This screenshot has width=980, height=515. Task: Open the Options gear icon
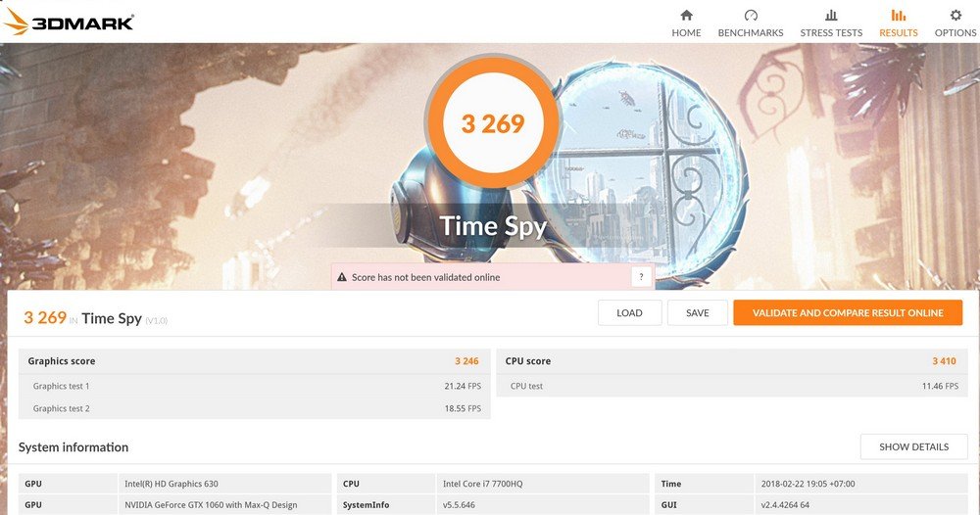click(x=955, y=15)
